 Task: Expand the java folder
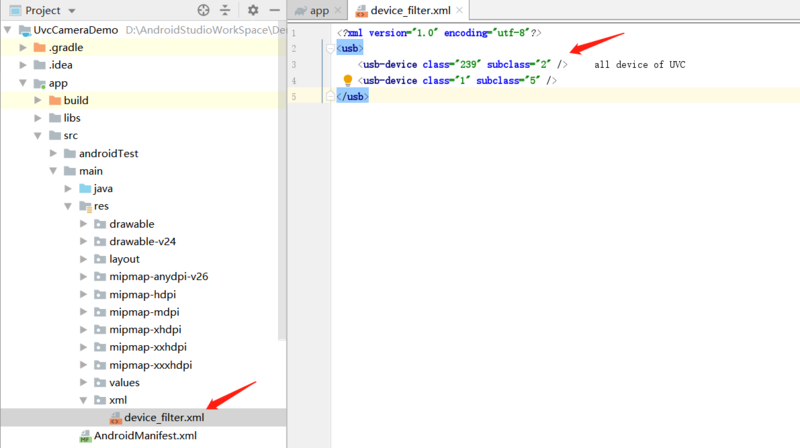[x=68, y=188]
